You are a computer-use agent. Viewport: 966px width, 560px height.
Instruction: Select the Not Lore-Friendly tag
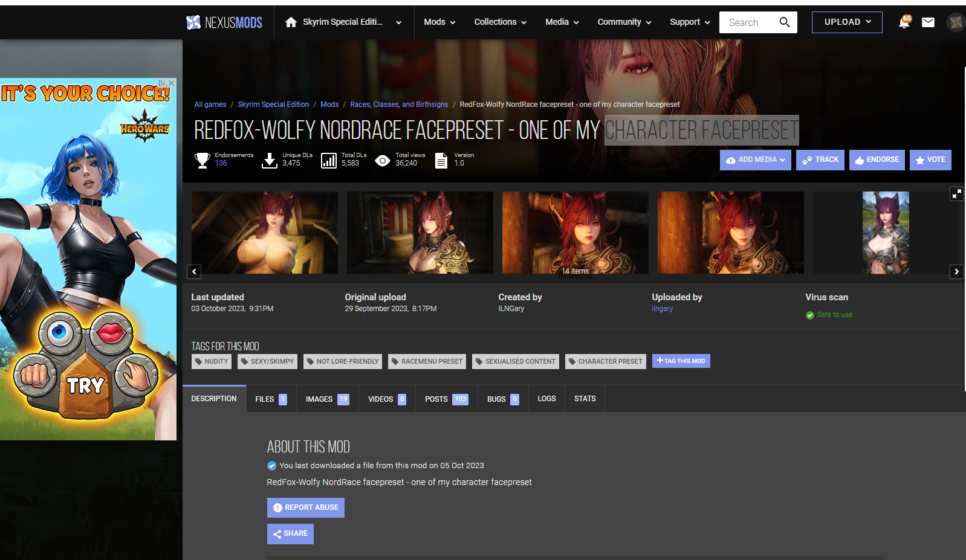[343, 361]
